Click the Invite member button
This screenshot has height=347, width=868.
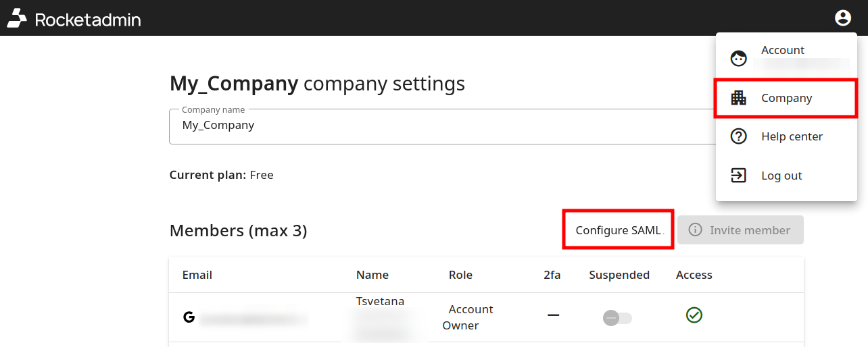click(x=740, y=230)
